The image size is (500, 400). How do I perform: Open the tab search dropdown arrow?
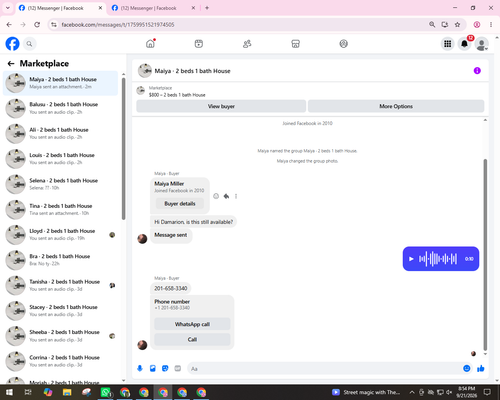tap(8, 8)
